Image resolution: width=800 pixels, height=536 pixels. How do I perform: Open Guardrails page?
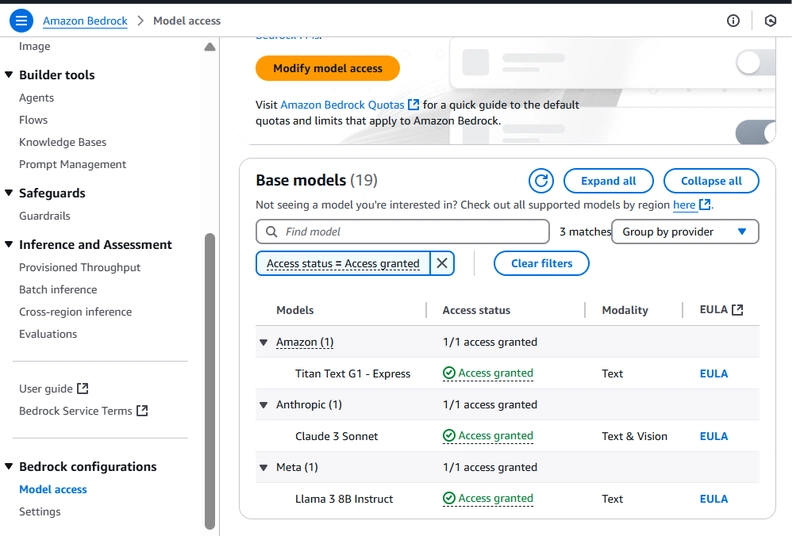coord(44,216)
